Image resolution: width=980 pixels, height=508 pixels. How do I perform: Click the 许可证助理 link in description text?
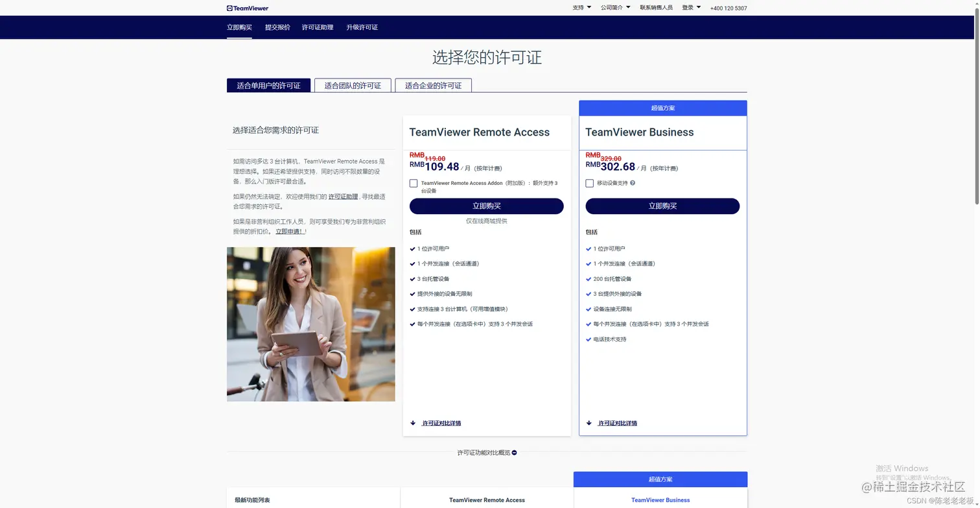click(343, 197)
